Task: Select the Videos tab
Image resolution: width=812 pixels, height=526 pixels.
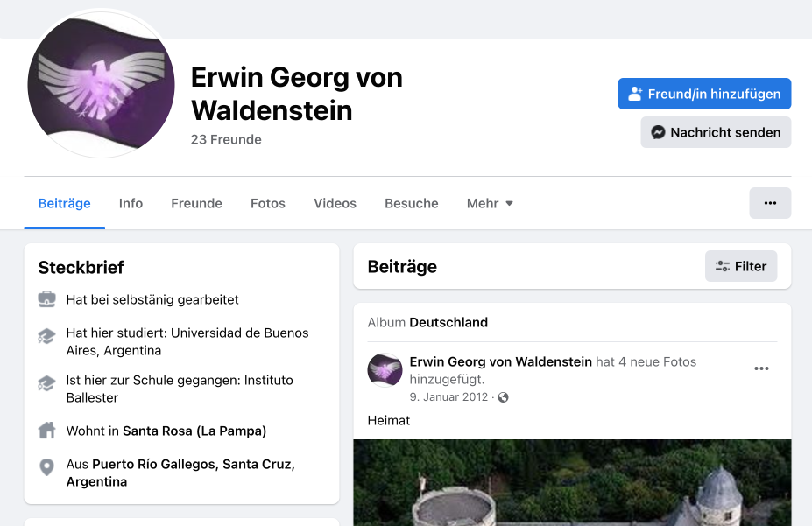Action: (x=335, y=203)
